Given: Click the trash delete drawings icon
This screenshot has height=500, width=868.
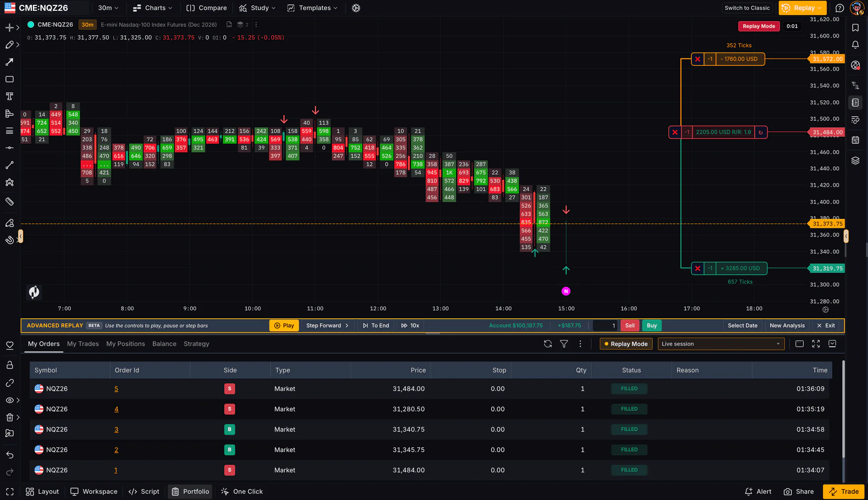Looking at the screenshot, I should [x=9, y=417].
